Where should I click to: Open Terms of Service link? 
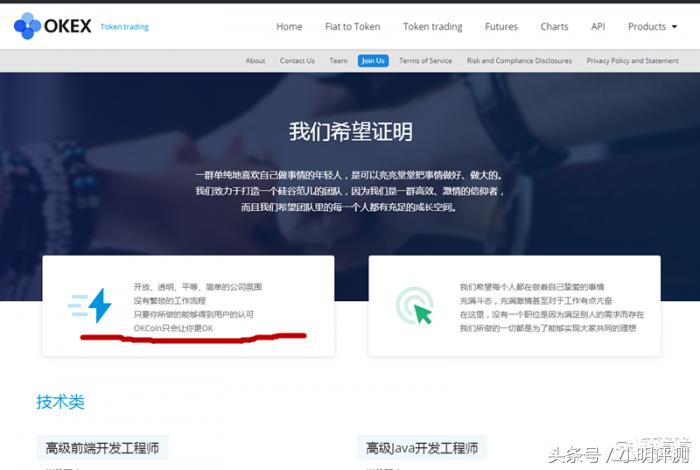pyautogui.click(x=425, y=61)
